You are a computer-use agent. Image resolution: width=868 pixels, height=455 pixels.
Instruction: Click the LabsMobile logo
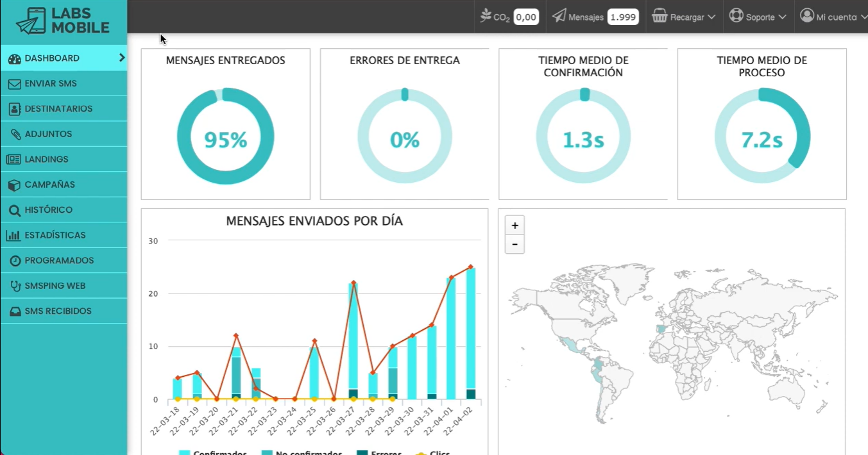pyautogui.click(x=63, y=21)
